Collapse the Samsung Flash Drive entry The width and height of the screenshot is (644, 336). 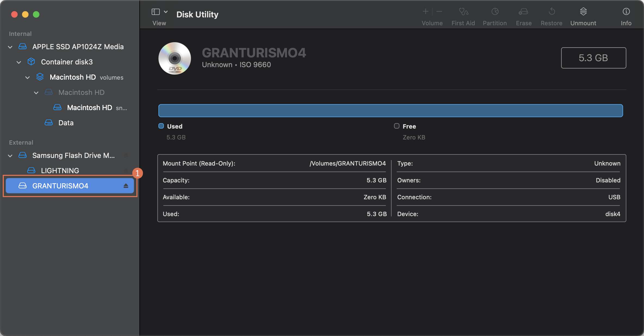point(10,155)
